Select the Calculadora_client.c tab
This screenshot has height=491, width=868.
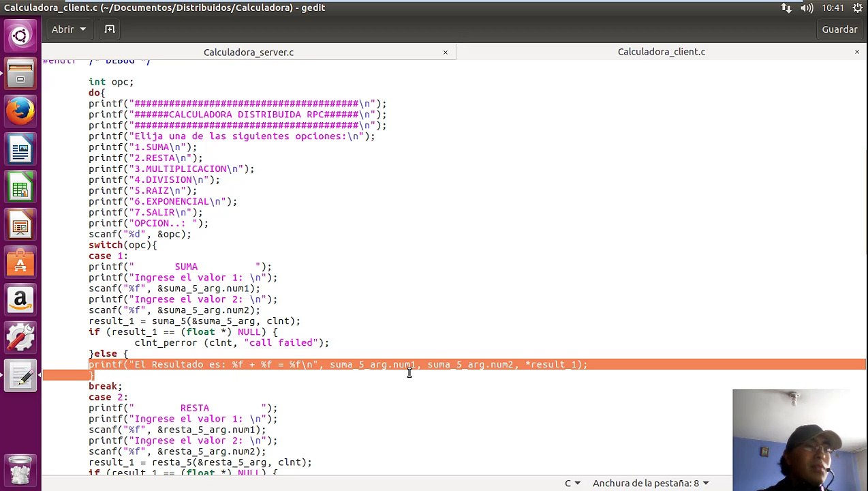[x=661, y=52]
